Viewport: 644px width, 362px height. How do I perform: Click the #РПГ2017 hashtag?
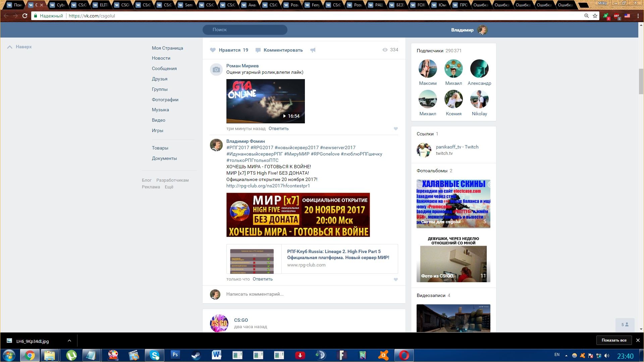click(x=238, y=147)
